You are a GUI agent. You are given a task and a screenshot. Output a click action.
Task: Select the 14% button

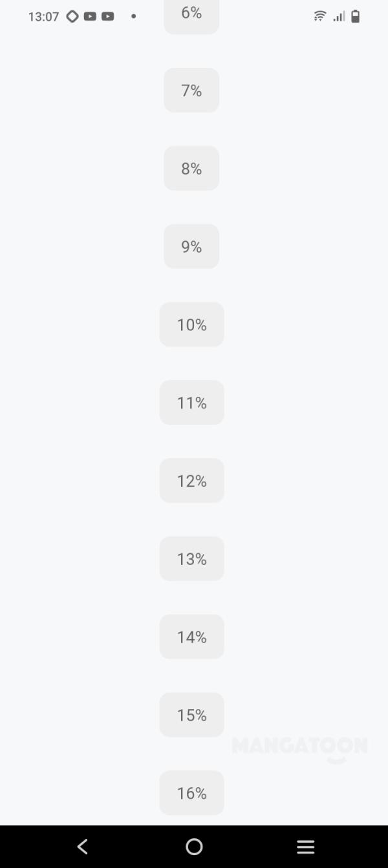pos(191,637)
